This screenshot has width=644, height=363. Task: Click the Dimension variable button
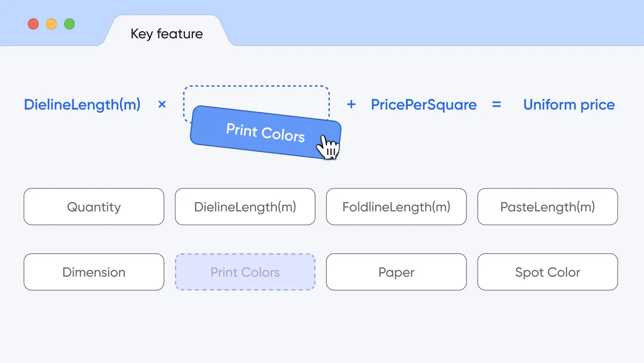(x=94, y=272)
